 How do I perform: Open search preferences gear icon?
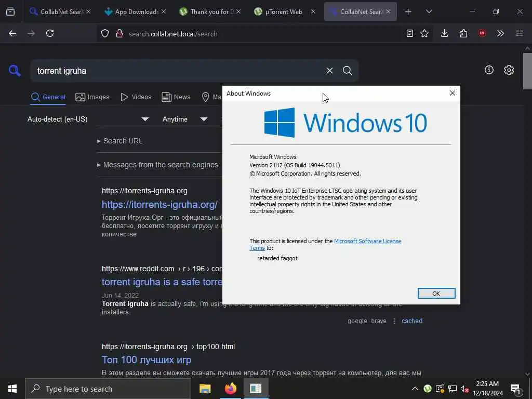click(509, 70)
